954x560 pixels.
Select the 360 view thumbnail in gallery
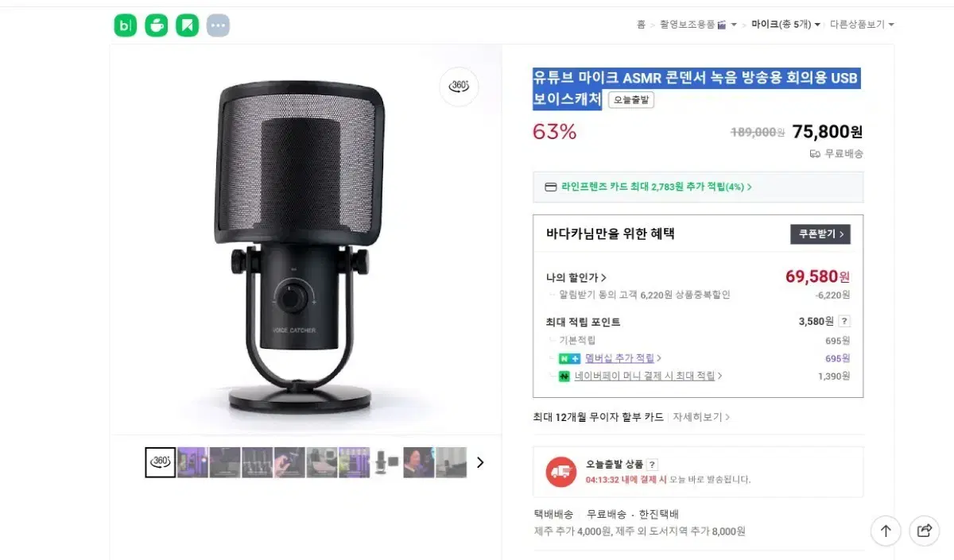[x=159, y=462]
